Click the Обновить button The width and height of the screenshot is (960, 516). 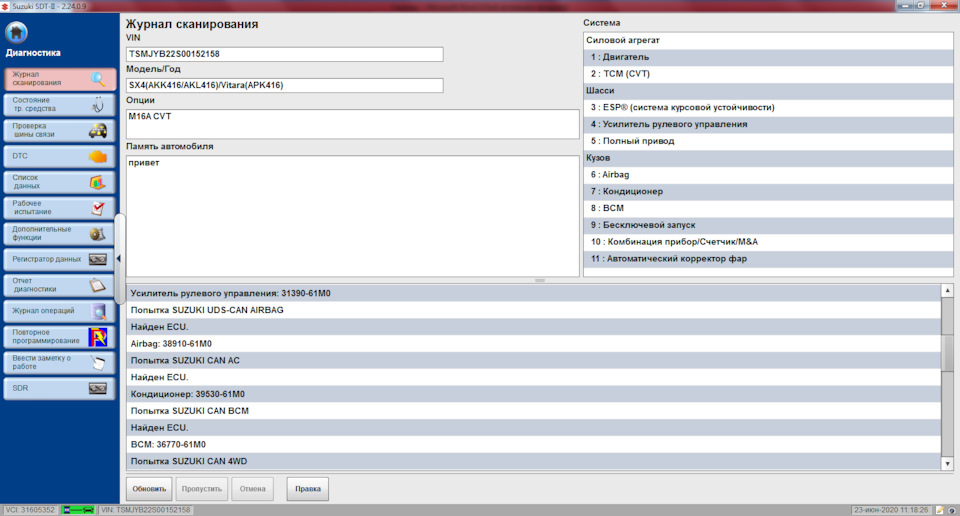149,489
